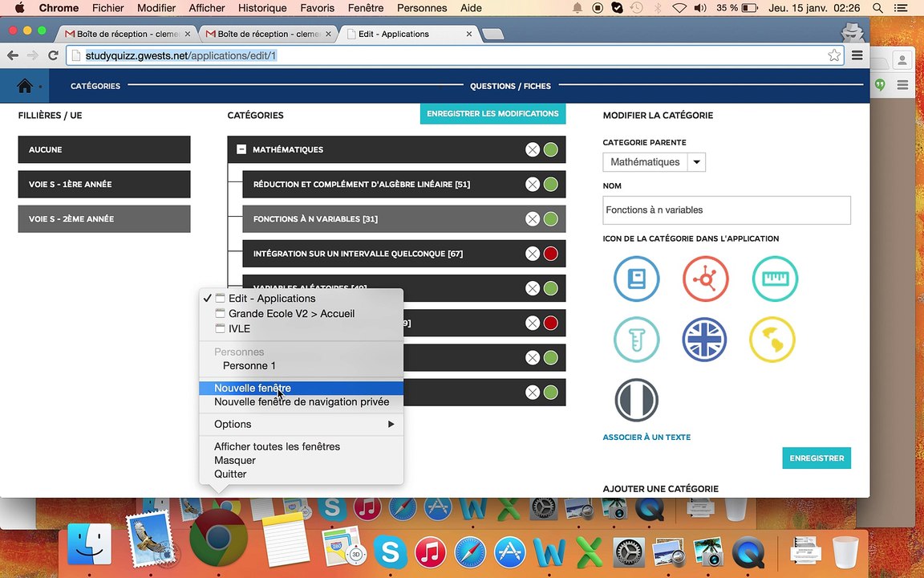The width and height of the screenshot is (924, 578).
Task: Select the British flag category icon
Action: (x=704, y=339)
